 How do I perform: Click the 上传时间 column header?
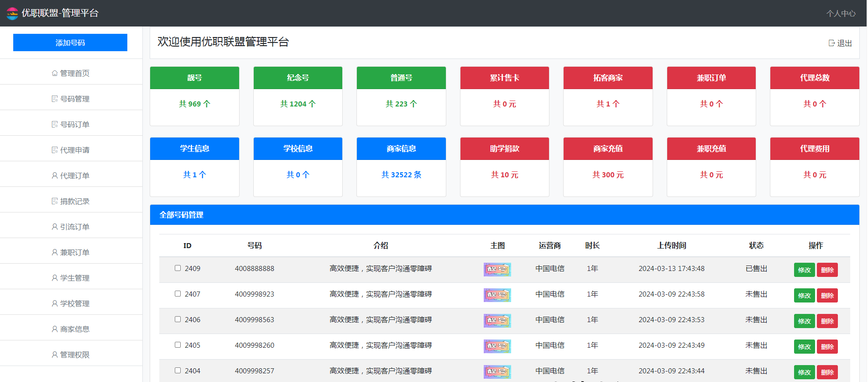tap(671, 245)
